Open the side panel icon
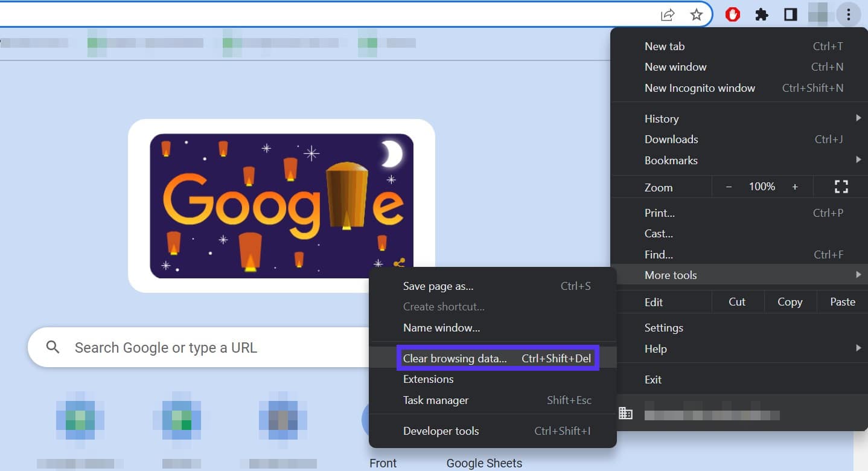This screenshot has width=868, height=471. click(790, 15)
